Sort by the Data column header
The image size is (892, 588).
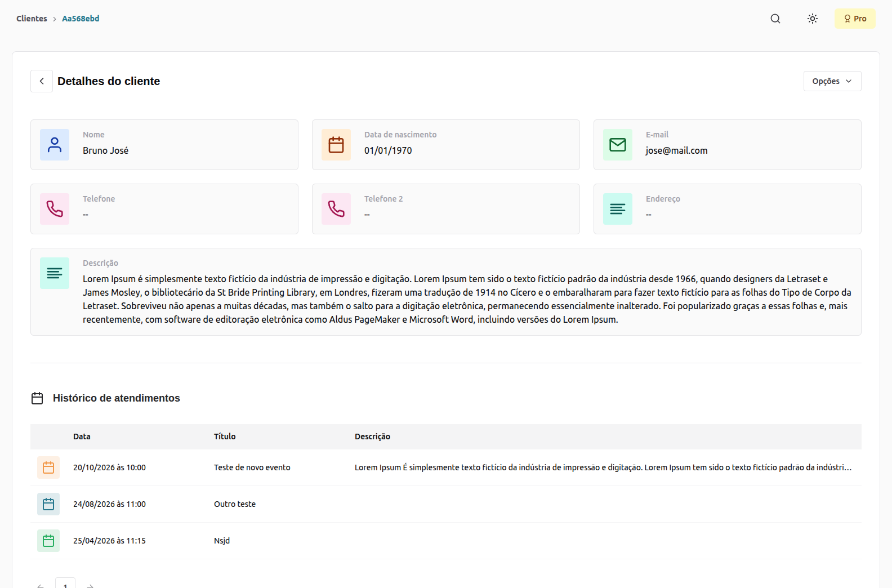82,436
